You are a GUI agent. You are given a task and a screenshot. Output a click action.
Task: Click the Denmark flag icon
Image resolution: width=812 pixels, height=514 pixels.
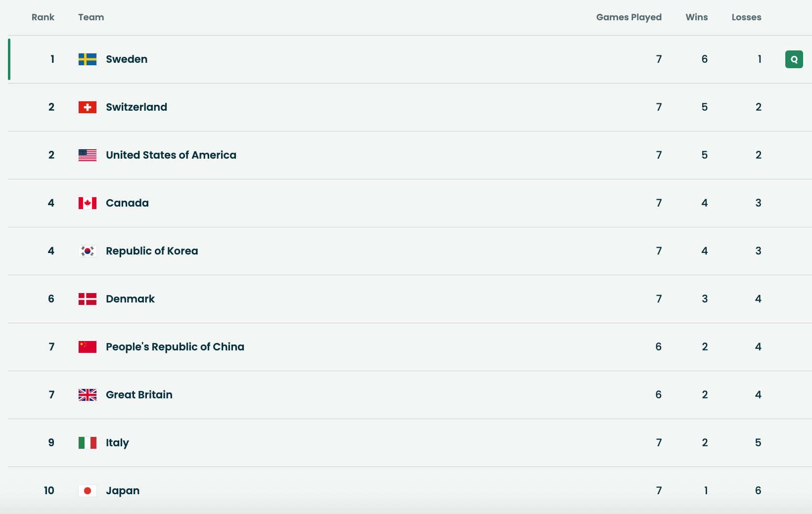point(88,299)
